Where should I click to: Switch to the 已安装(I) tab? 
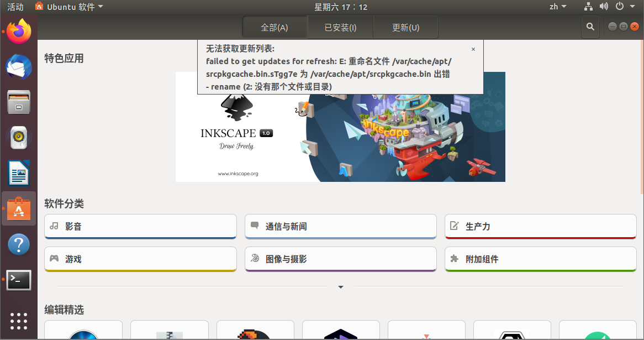340,28
